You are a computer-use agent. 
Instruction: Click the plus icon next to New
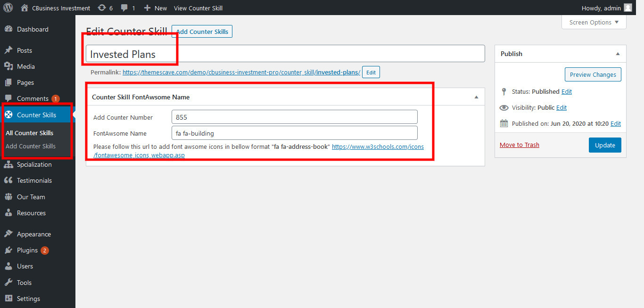pyautogui.click(x=147, y=8)
